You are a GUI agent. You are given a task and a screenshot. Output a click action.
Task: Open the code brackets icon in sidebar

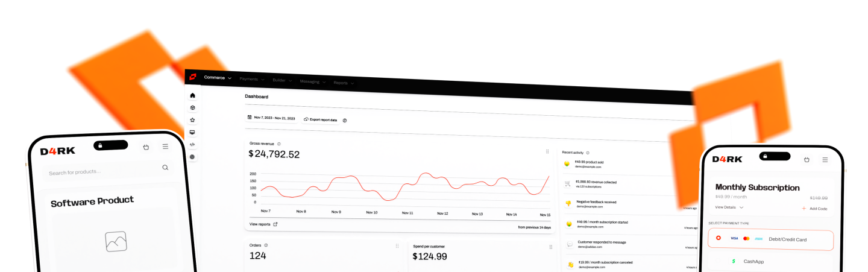click(192, 145)
